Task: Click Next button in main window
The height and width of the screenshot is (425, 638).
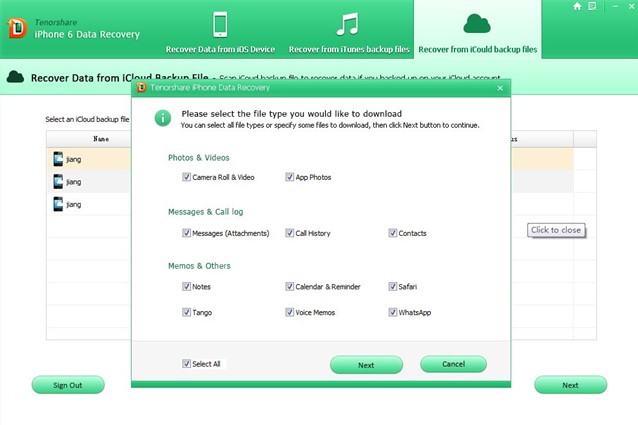Action: (570, 385)
